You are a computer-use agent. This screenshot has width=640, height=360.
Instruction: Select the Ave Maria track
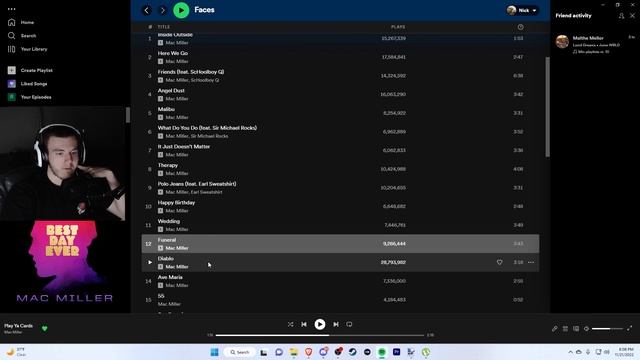(340, 281)
